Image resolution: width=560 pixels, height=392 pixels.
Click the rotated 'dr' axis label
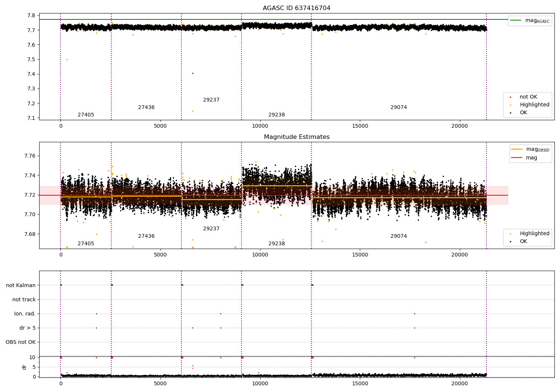click(x=24, y=367)
